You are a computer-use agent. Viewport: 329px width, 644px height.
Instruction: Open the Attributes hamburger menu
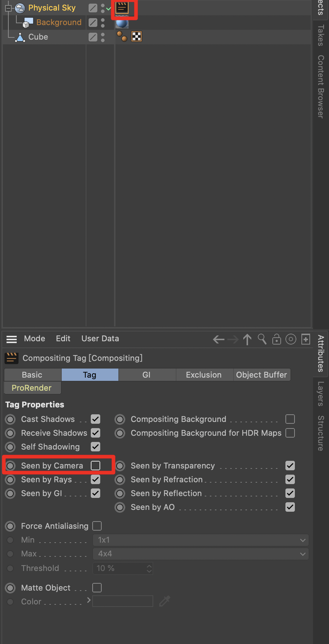[12, 339]
